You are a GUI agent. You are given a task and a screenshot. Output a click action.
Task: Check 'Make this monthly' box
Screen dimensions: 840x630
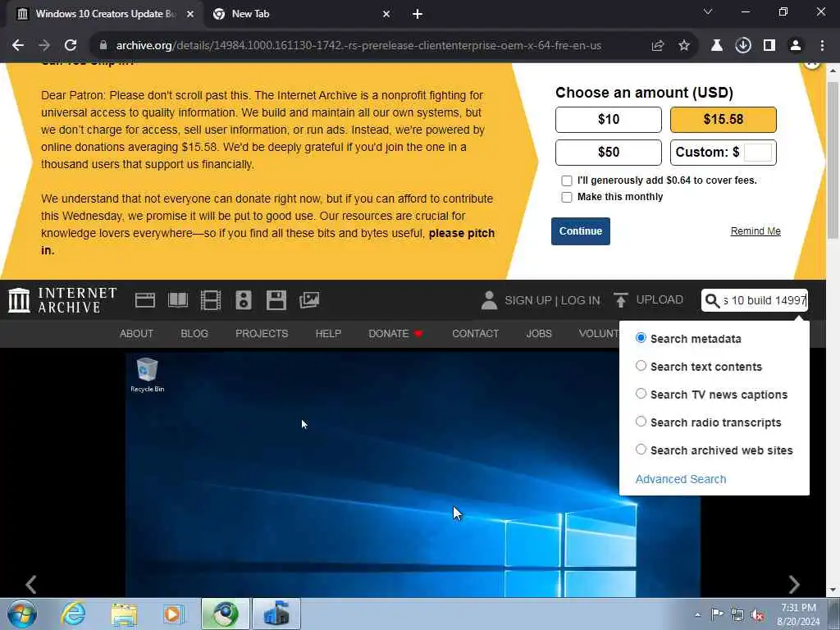[x=566, y=197]
